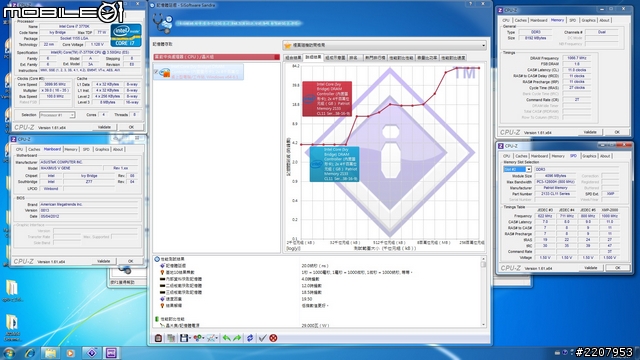Click the stethoscope icon in the Sandra header
Screen dimensions: 640x360
click(162, 23)
